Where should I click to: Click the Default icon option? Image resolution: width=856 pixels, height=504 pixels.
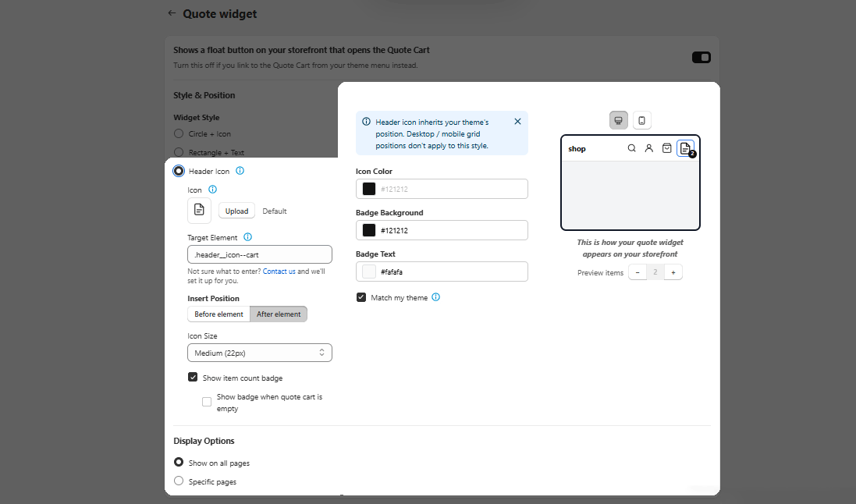[x=274, y=211]
